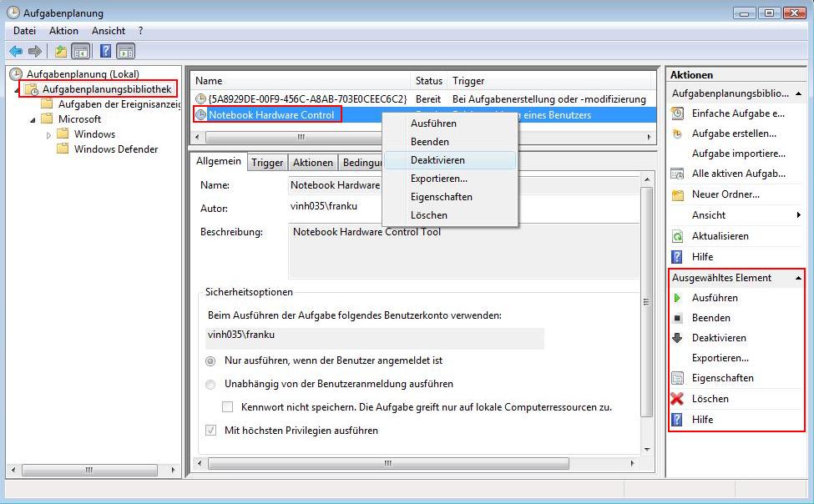814x504 pixels.
Task: Click the red Löschen X icon
Action: (677, 399)
